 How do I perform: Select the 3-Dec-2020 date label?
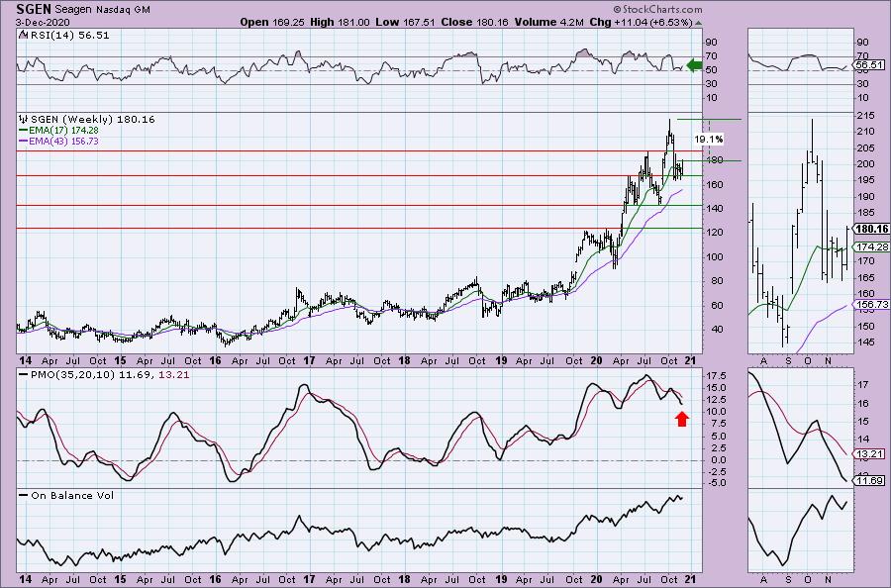click(x=43, y=23)
